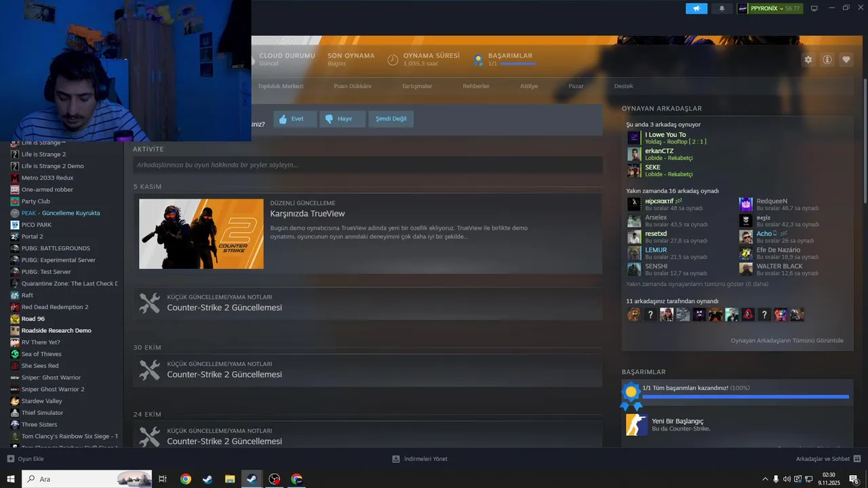Open the Atölye tab
The image size is (868, 488).
tap(529, 86)
